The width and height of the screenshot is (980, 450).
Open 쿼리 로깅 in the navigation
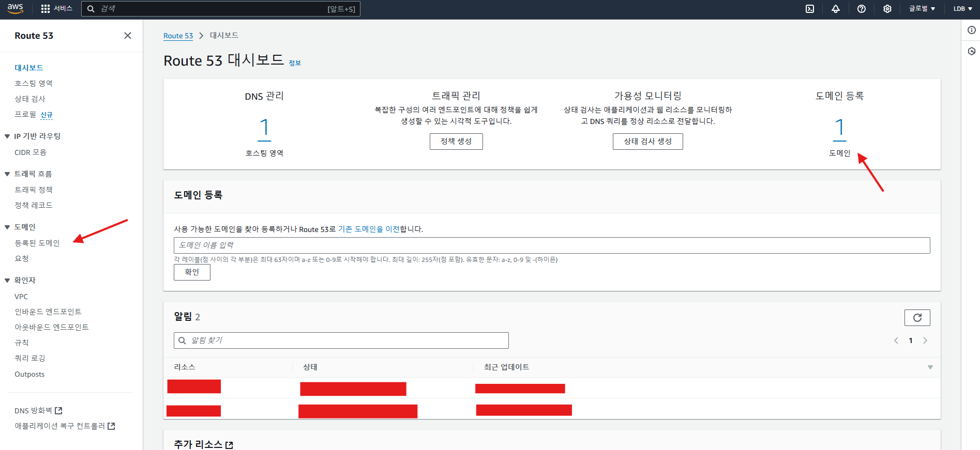coord(30,358)
